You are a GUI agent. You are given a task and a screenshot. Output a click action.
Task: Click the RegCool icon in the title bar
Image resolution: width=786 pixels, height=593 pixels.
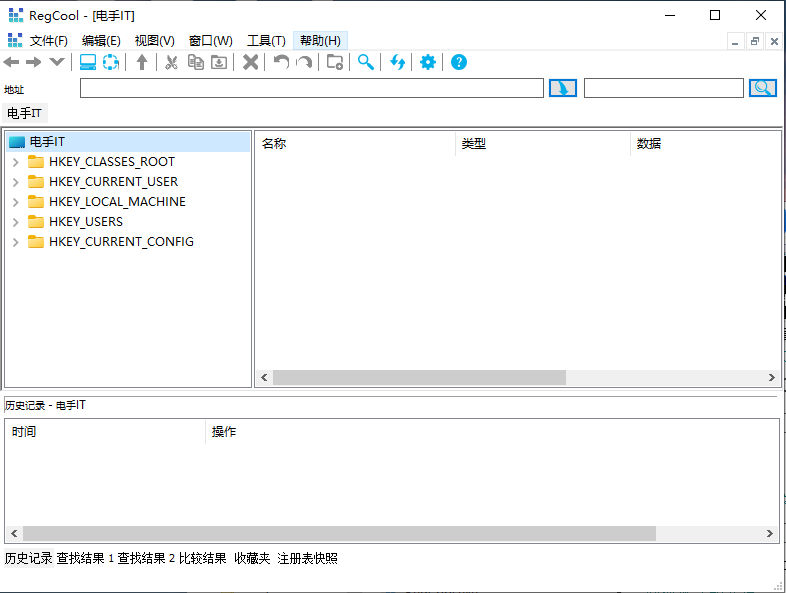coord(16,16)
